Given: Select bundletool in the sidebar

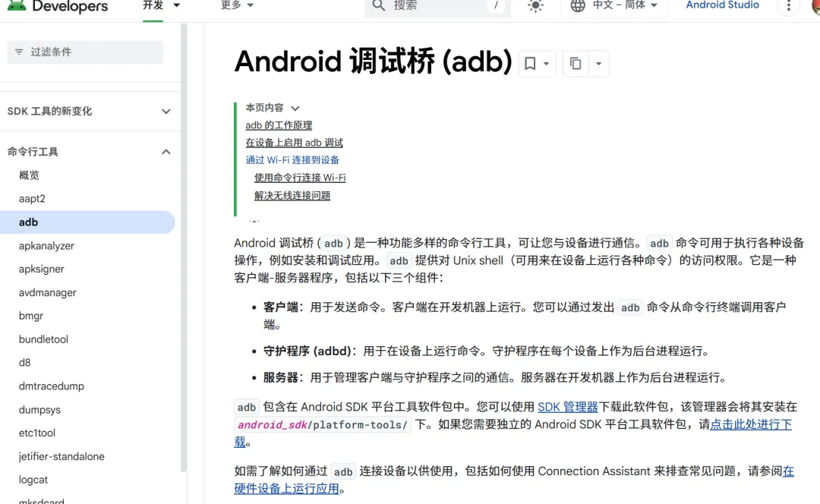Looking at the screenshot, I should pos(43,339).
